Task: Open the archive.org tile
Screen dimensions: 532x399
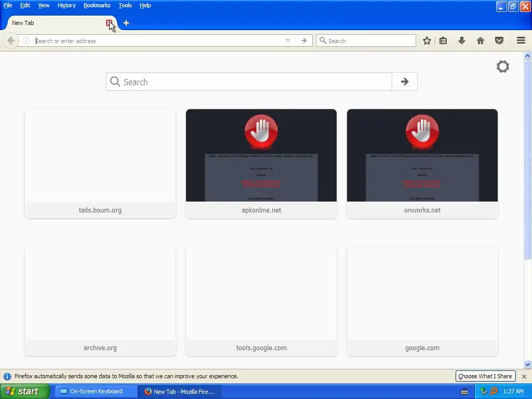Action: pos(100,302)
